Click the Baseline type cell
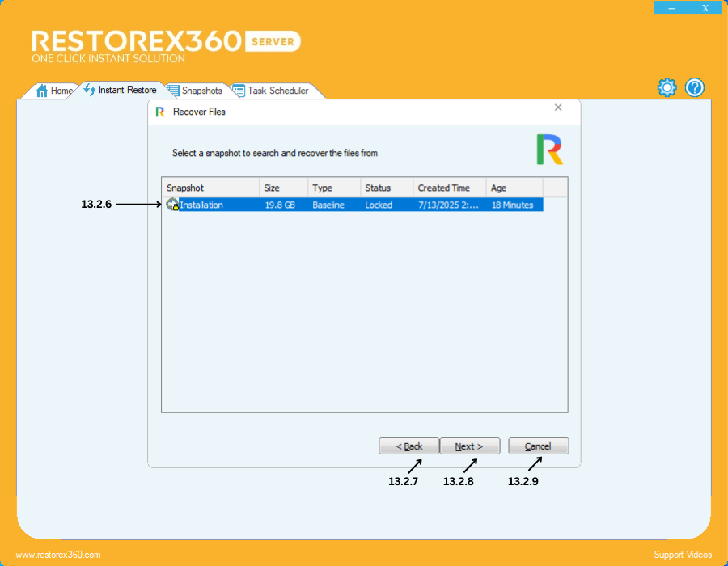This screenshot has height=566, width=728. [328, 205]
